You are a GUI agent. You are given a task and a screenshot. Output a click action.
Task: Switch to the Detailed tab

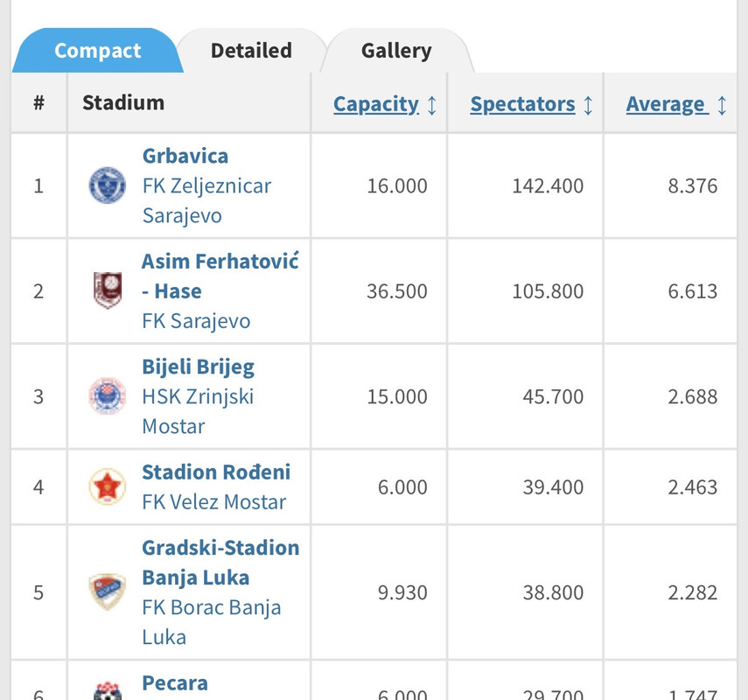(251, 51)
